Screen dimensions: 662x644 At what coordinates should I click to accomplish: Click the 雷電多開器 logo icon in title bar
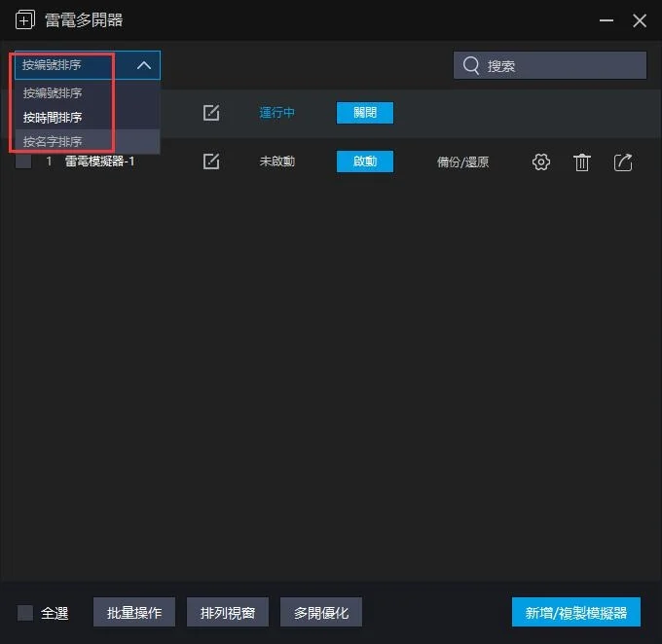click(x=25, y=19)
